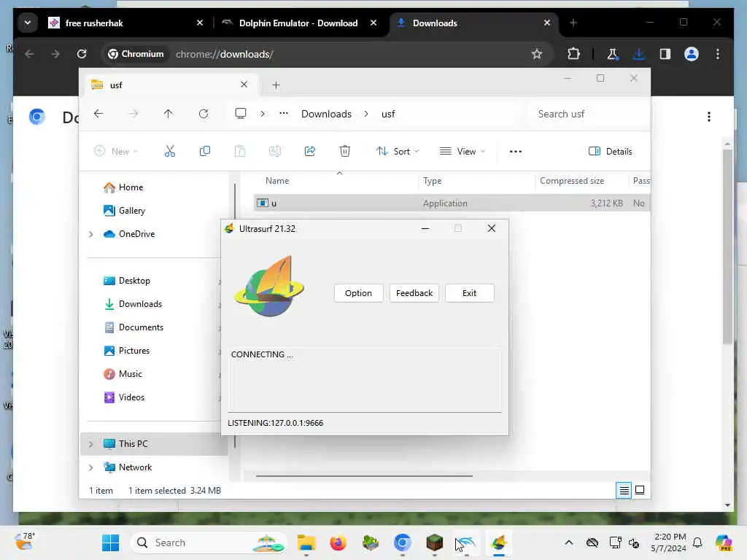Select the Downloads browser tab
This screenshot has height=560, width=747.
click(x=473, y=23)
